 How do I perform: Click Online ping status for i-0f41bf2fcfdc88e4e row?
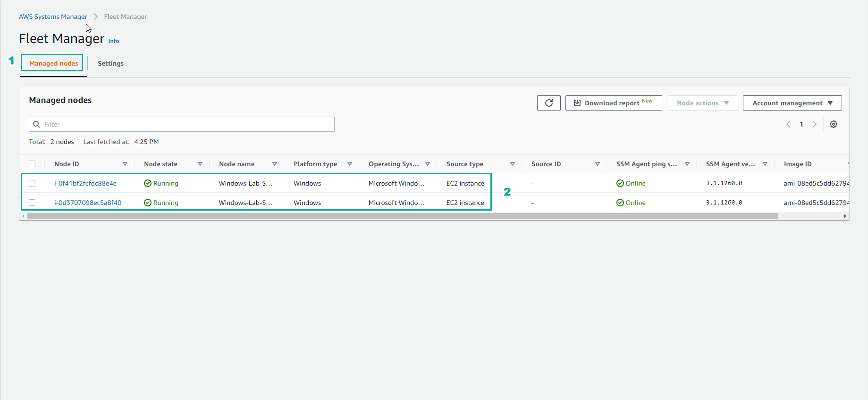point(631,183)
